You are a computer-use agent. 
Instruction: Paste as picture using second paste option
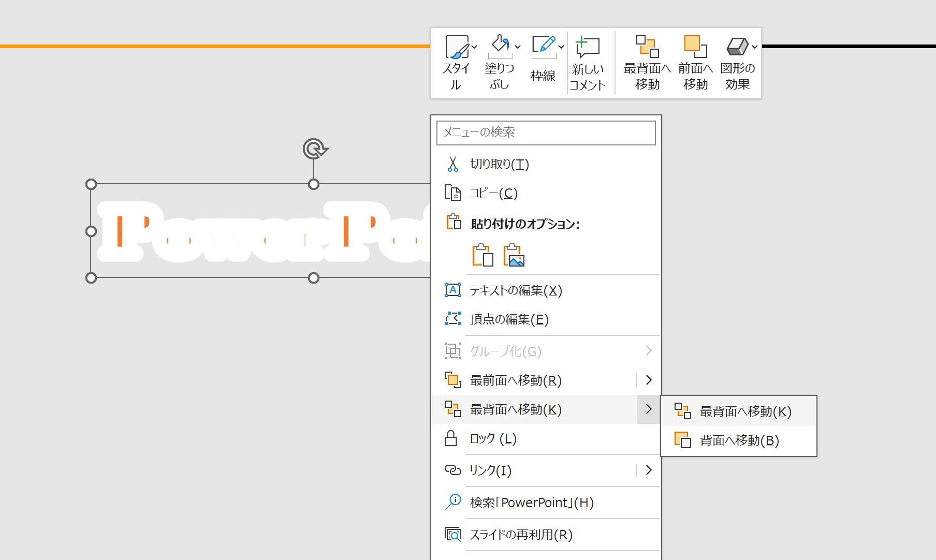click(x=514, y=255)
